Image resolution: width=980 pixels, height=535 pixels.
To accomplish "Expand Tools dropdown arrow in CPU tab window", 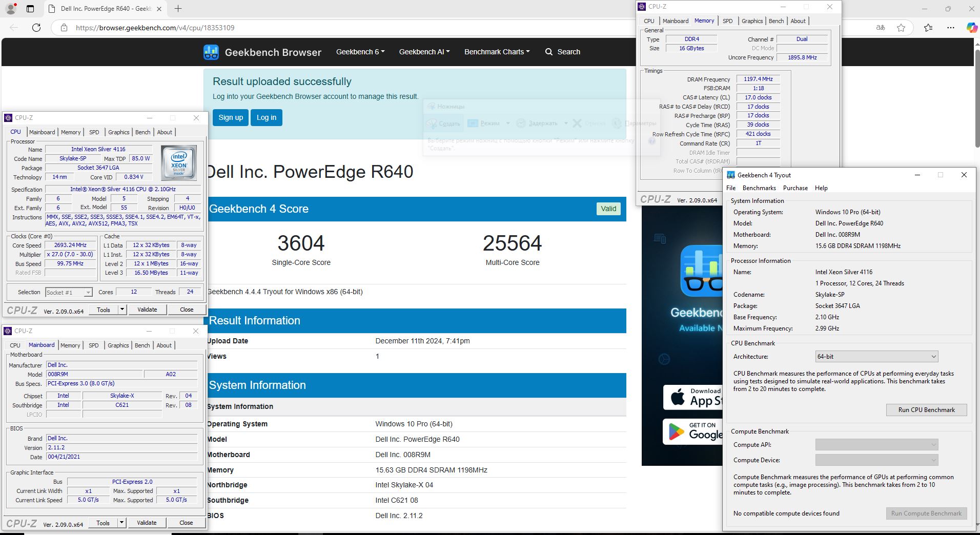I will point(122,310).
